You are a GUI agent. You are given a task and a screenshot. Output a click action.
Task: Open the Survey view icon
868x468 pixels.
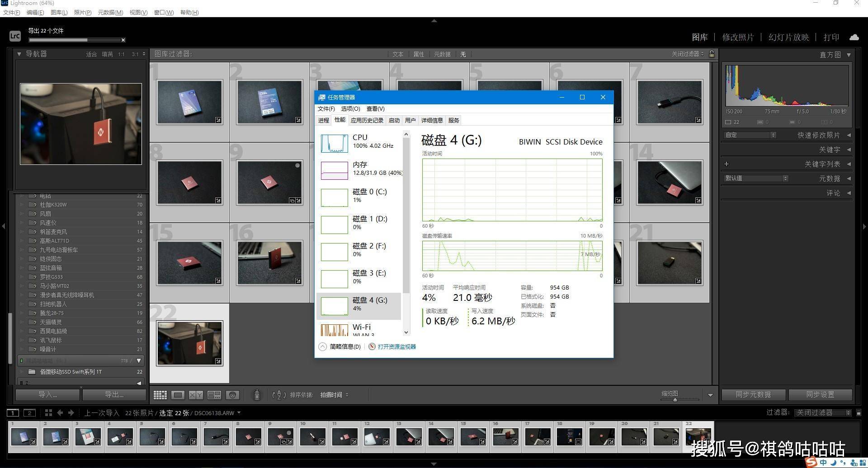214,395
